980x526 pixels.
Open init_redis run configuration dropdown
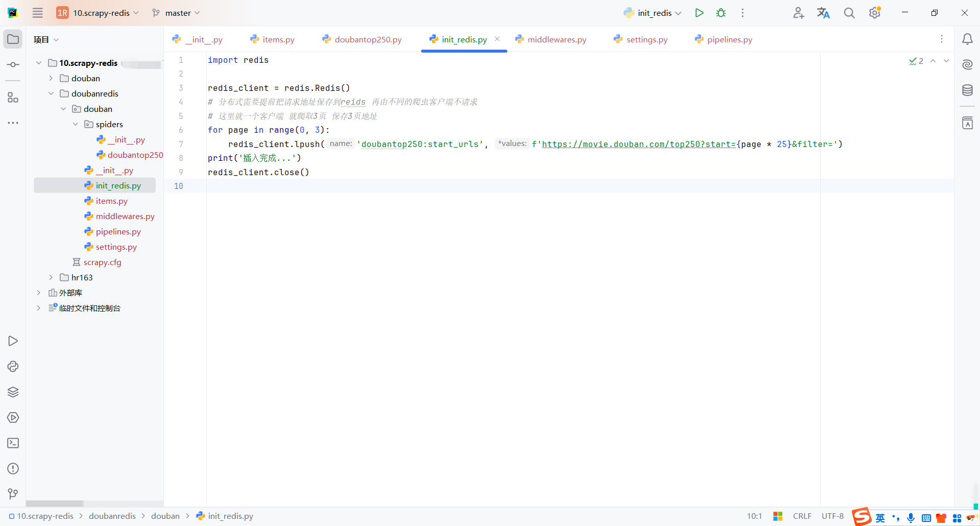(x=653, y=13)
